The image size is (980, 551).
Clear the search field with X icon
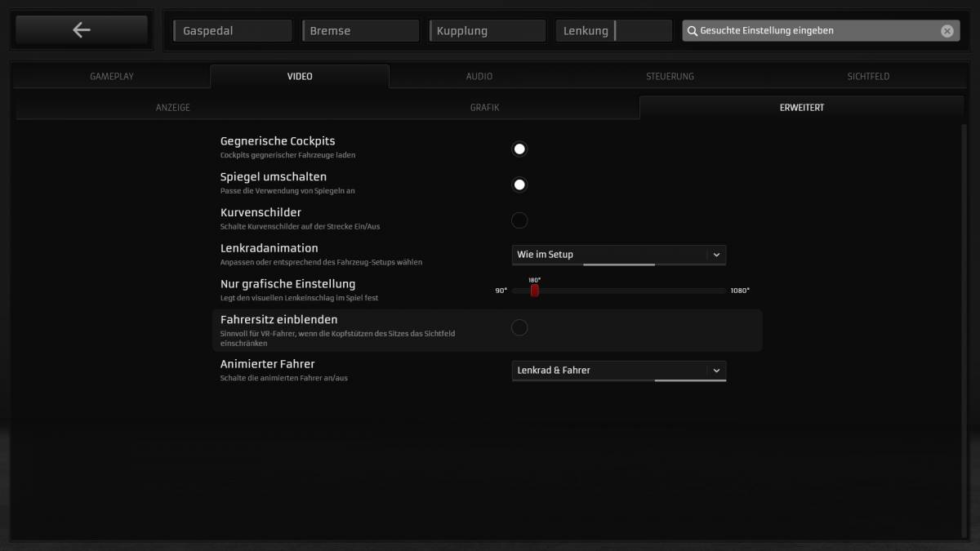coord(947,31)
